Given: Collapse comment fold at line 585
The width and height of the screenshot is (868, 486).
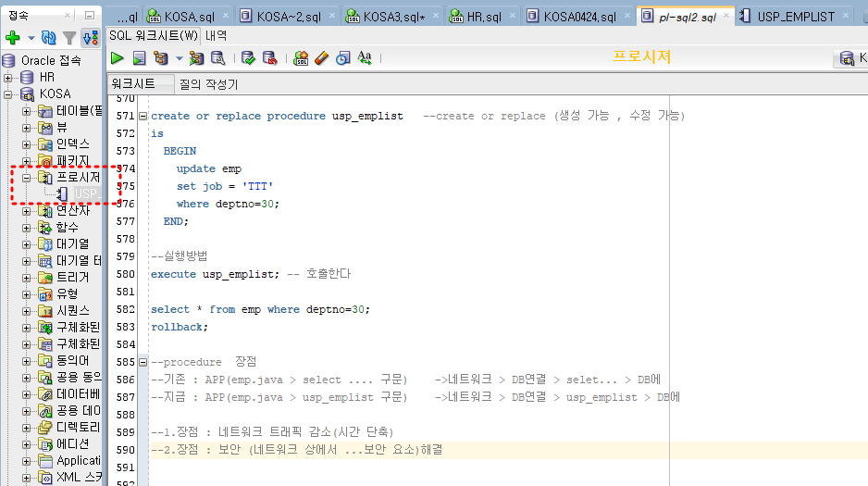Looking at the screenshot, I should tap(143, 362).
